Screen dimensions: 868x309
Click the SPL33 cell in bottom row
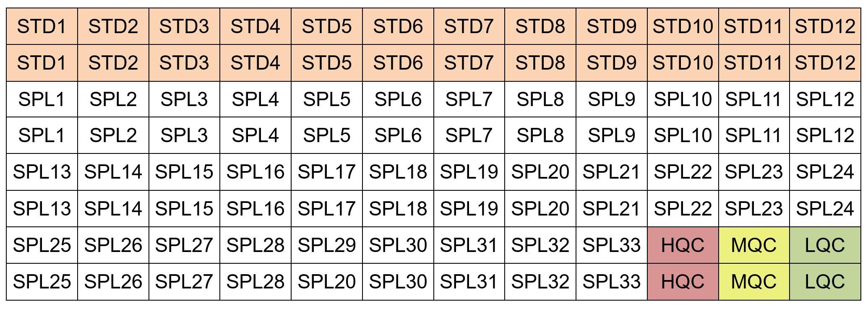[612, 282]
